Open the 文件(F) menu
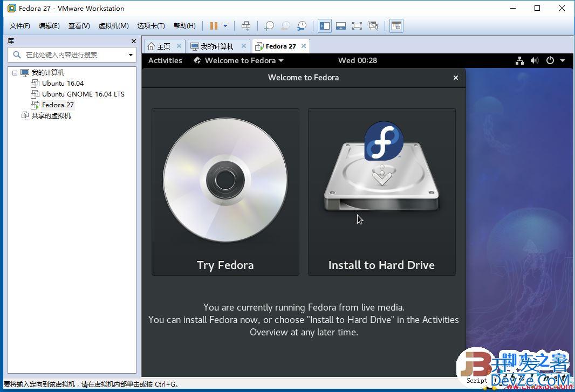 (20, 26)
